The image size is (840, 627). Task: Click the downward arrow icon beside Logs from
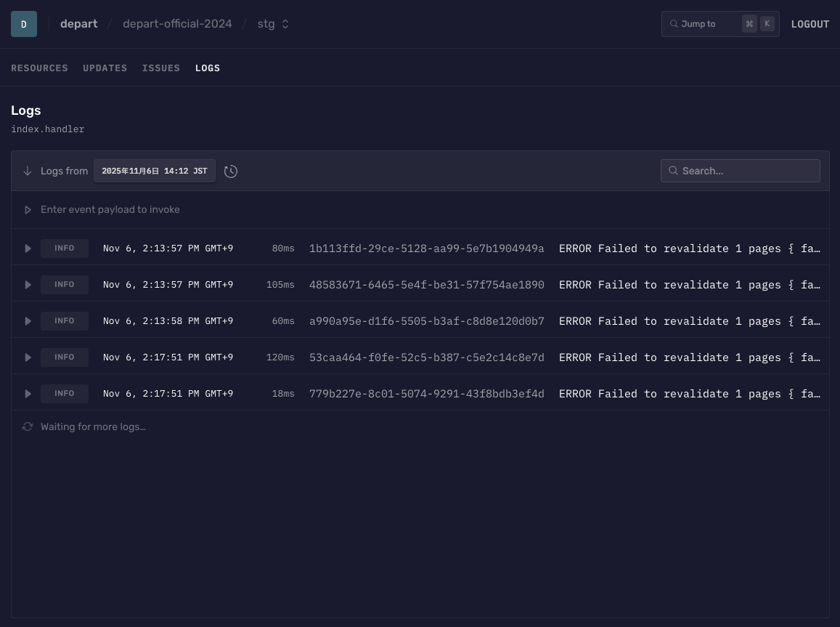pyautogui.click(x=28, y=171)
